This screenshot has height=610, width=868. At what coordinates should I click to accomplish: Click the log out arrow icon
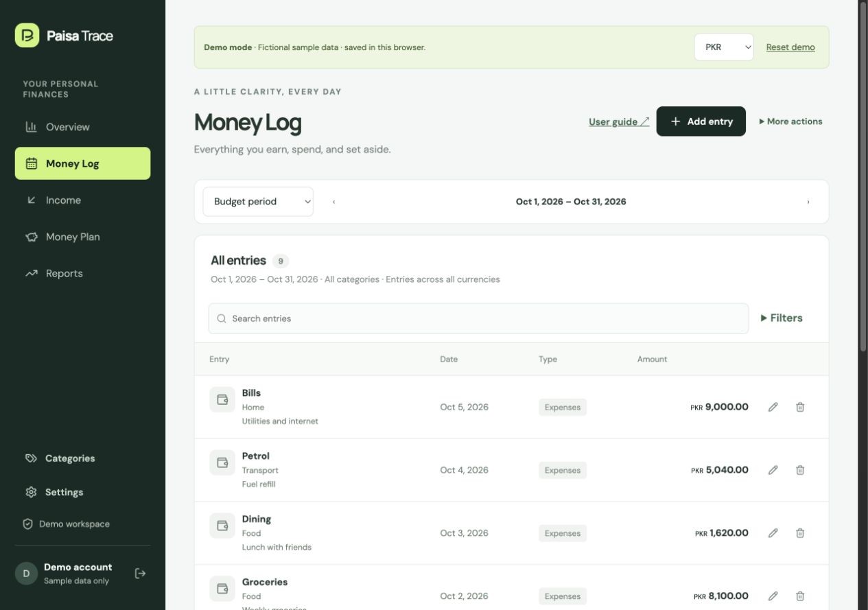pyautogui.click(x=140, y=573)
